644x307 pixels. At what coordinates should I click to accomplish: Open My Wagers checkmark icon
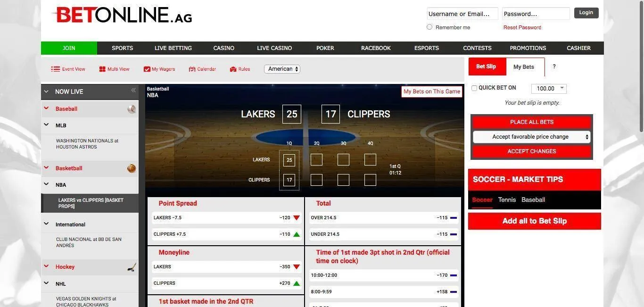(147, 69)
